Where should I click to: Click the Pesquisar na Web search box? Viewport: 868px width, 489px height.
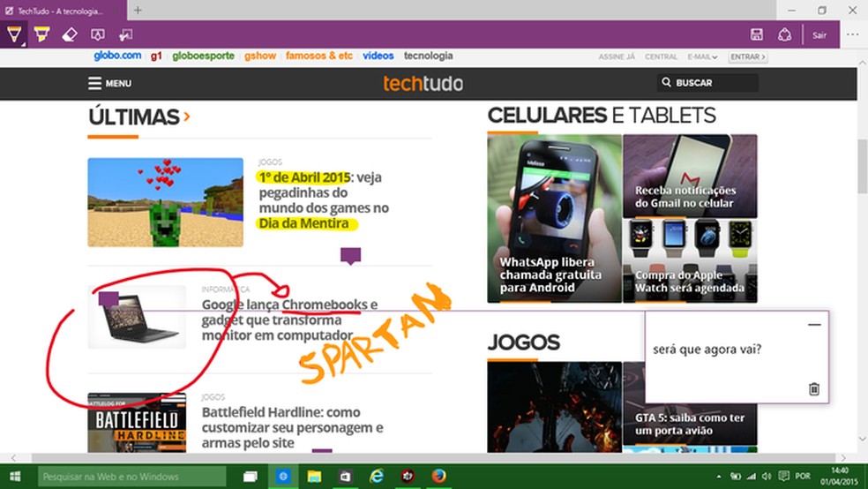click(131, 477)
